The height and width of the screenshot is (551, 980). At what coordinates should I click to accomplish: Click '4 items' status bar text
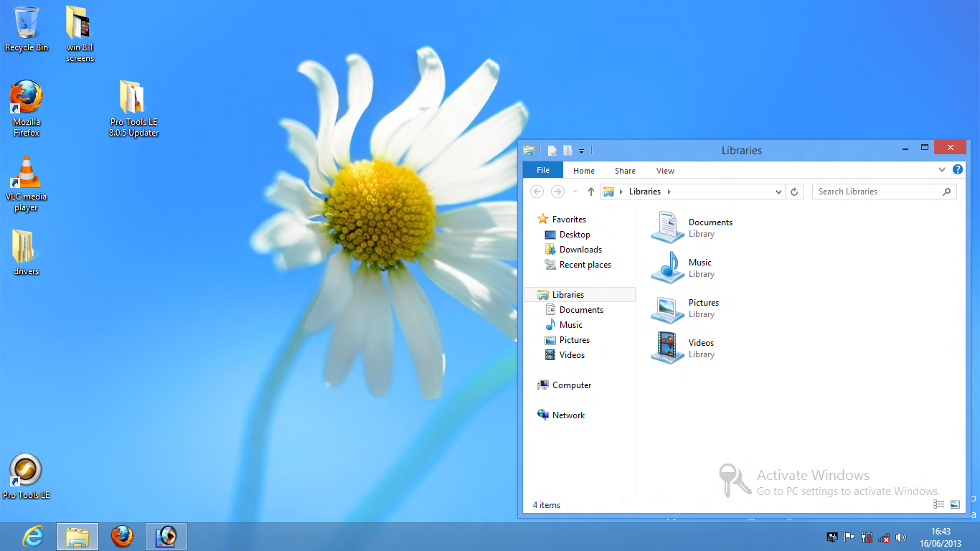click(x=547, y=505)
